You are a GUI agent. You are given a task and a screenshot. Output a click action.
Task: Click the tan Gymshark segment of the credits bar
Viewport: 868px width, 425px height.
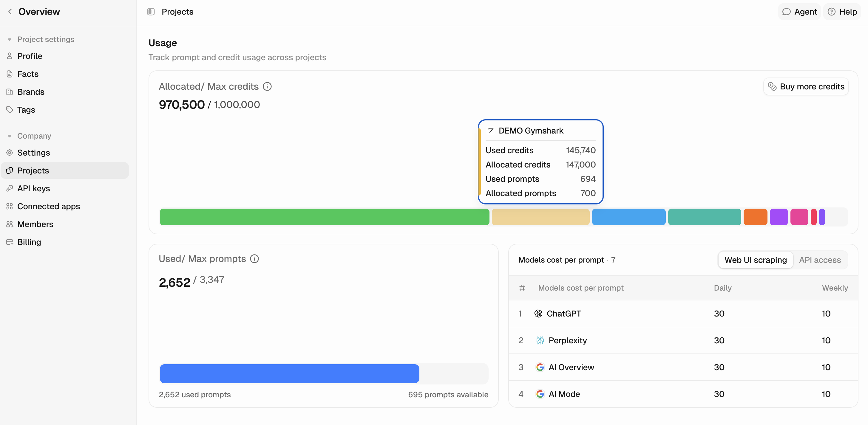540,217
